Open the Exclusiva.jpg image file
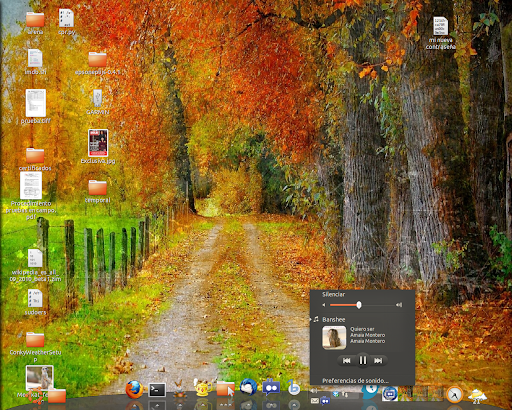 tap(98, 143)
